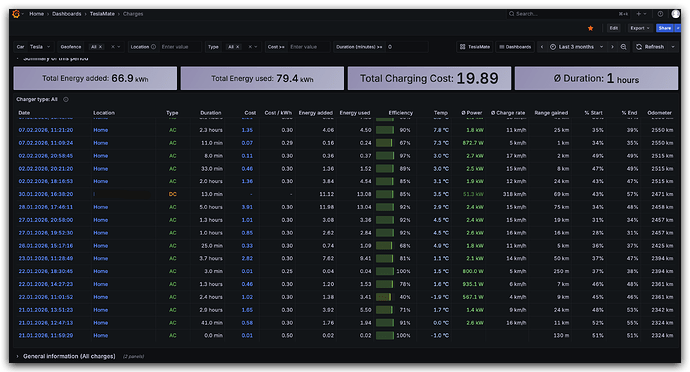
Task: Click the Refresh button
Action: tap(650, 47)
